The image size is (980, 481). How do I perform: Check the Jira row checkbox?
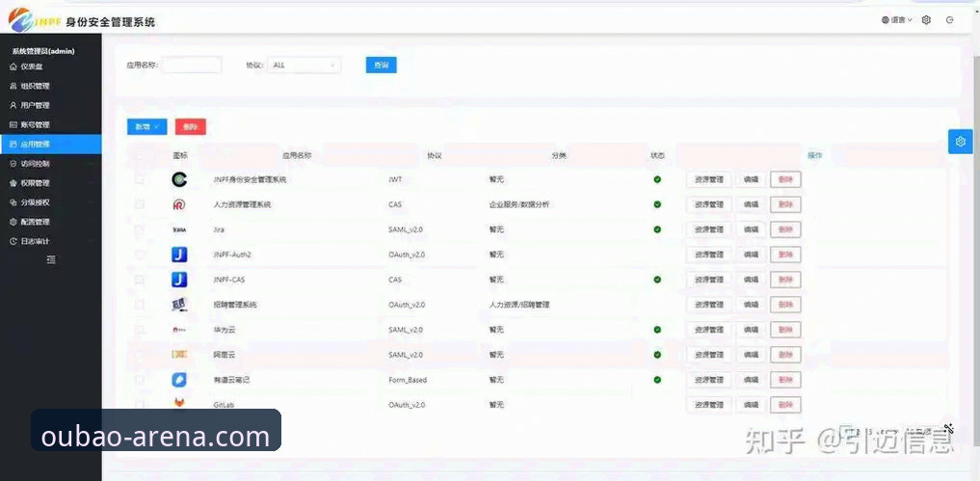tap(140, 229)
